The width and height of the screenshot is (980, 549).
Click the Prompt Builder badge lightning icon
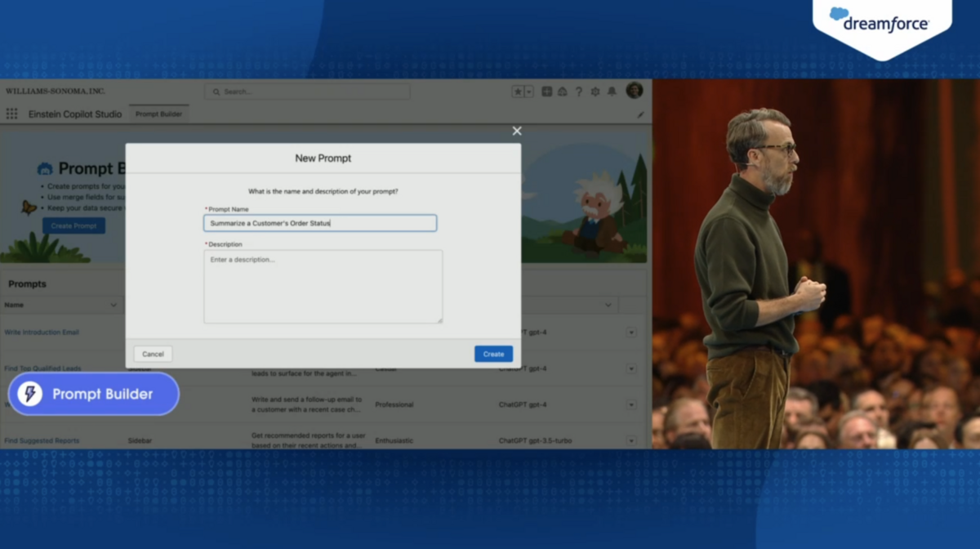[30, 394]
